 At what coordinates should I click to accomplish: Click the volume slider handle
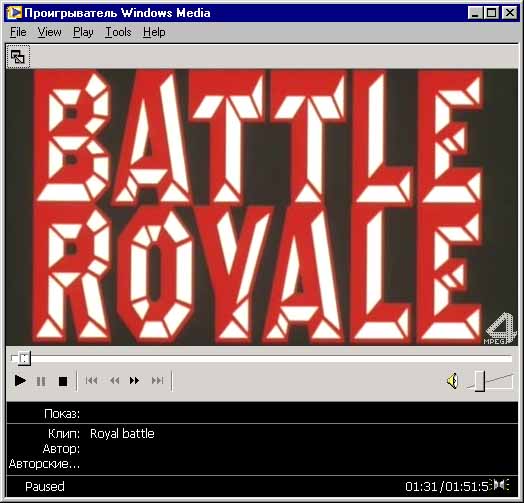pos(480,381)
